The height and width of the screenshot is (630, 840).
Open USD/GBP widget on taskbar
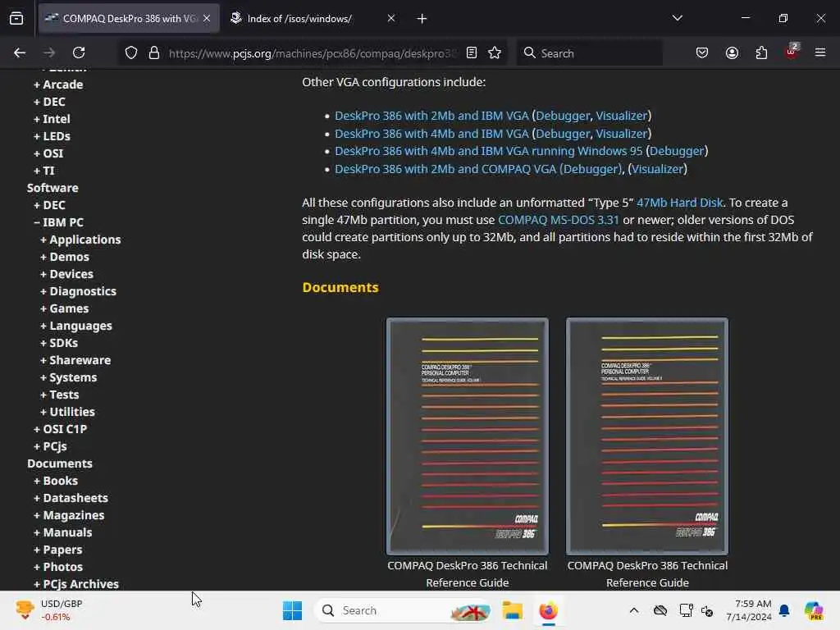[x=49, y=610]
